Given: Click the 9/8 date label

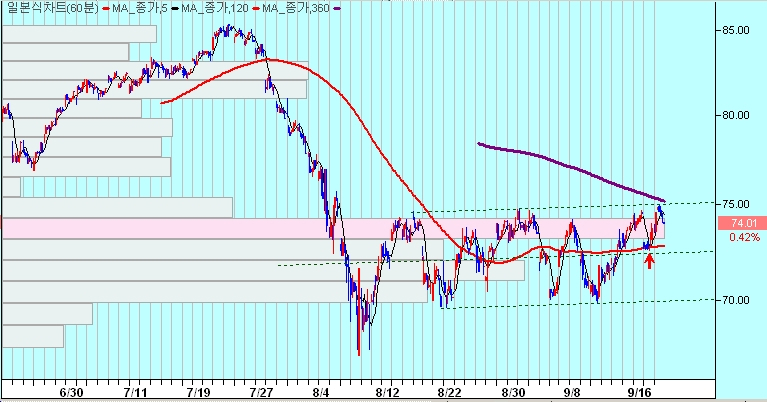Looking at the screenshot, I should [571, 393].
